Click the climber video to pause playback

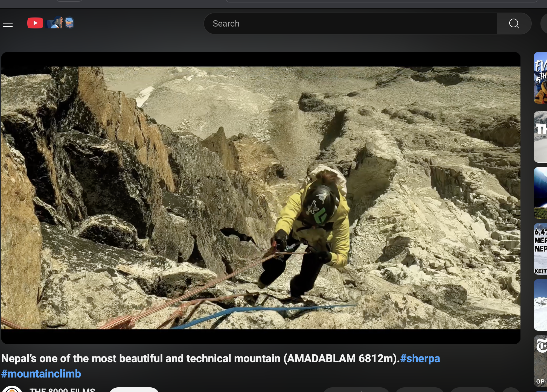pyautogui.click(x=261, y=198)
